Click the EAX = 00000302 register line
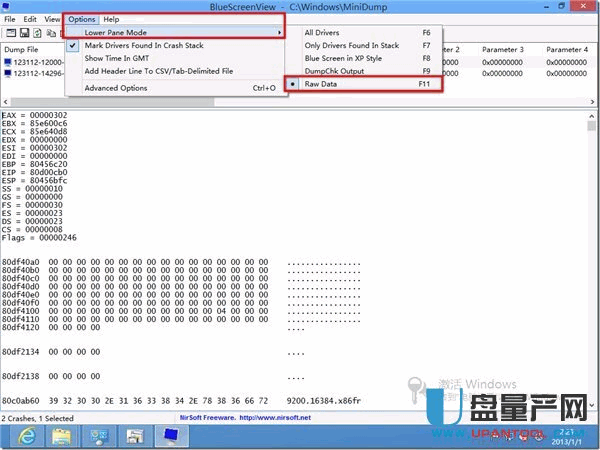The image size is (600, 450). coord(34,115)
